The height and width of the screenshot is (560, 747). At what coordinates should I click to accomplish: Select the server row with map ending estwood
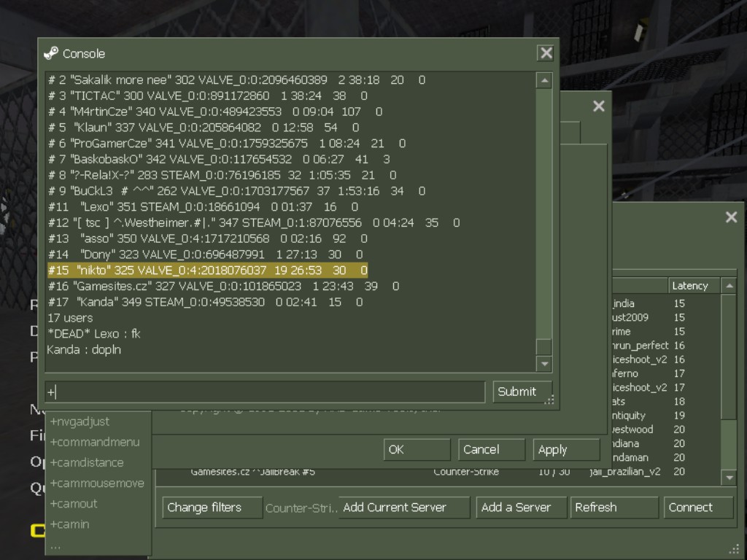click(665, 429)
